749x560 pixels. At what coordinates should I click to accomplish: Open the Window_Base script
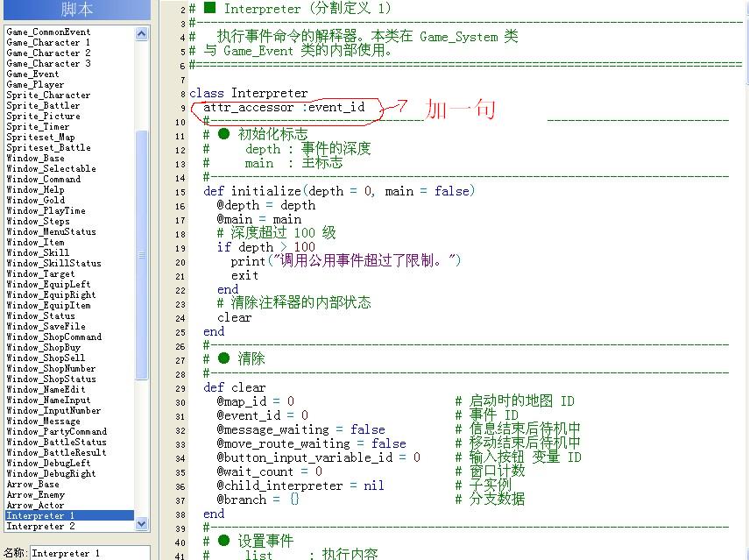35,158
